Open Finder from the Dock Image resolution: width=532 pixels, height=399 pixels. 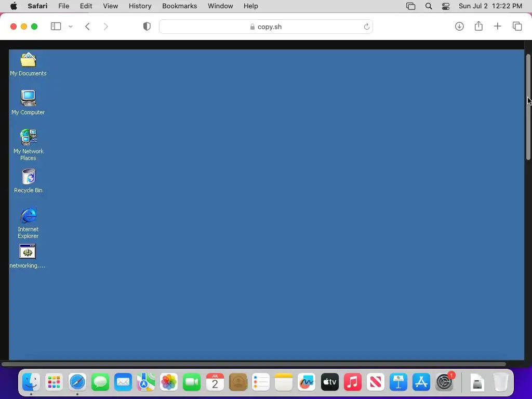(x=31, y=382)
